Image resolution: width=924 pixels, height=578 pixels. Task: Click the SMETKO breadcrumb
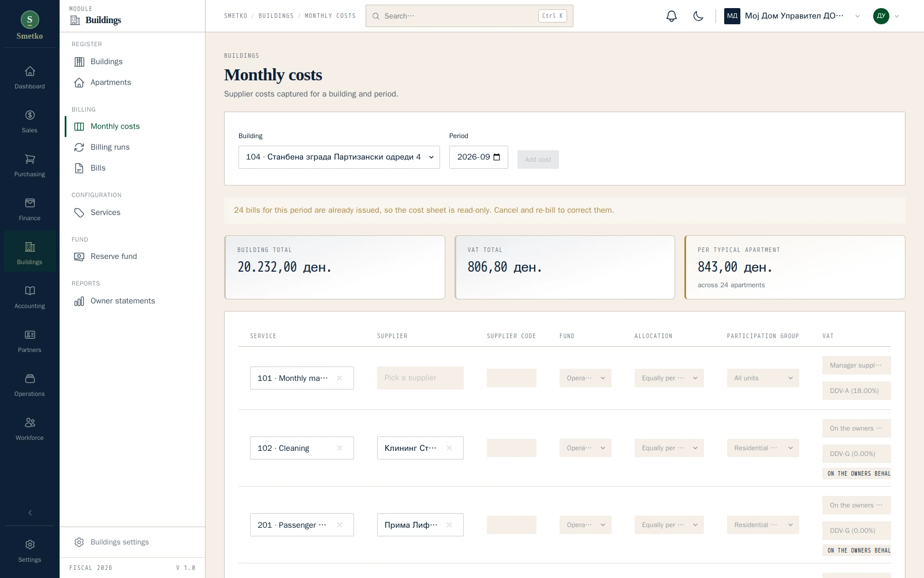click(x=236, y=16)
